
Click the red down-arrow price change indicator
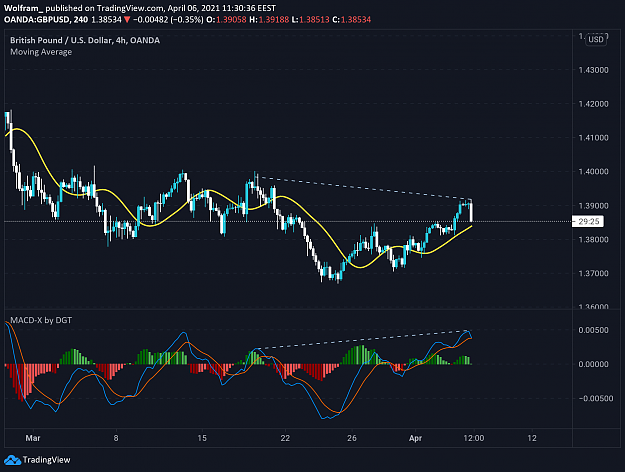(127, 20)
